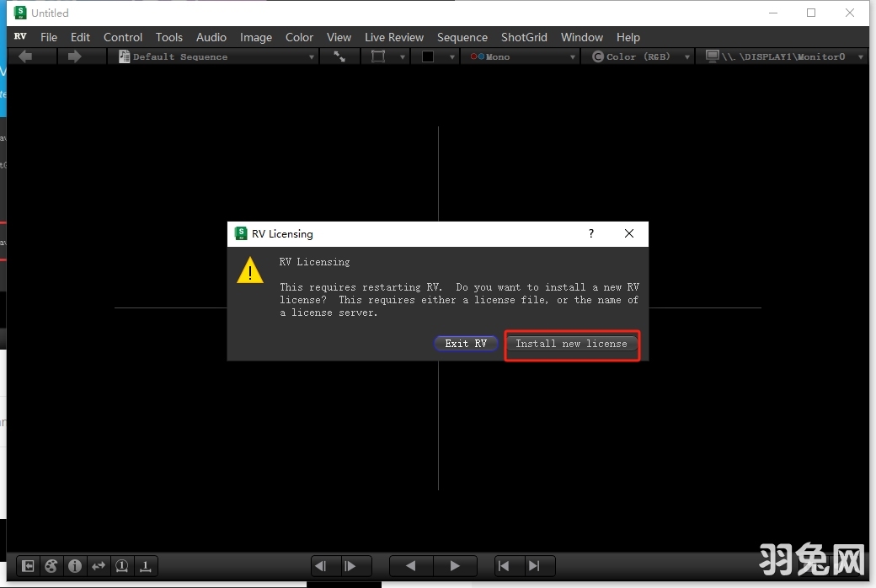The width and height of the screenshot is (876, 588).
Task: Click the back arrow in the top toolbar
Action: [25, 56]
